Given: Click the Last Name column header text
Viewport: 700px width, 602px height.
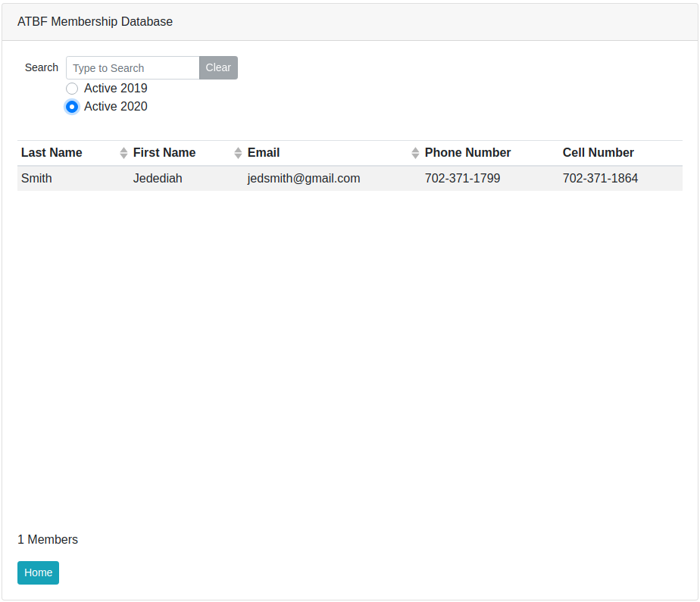Looking at the screenshot, I should (x=52, y=153).
